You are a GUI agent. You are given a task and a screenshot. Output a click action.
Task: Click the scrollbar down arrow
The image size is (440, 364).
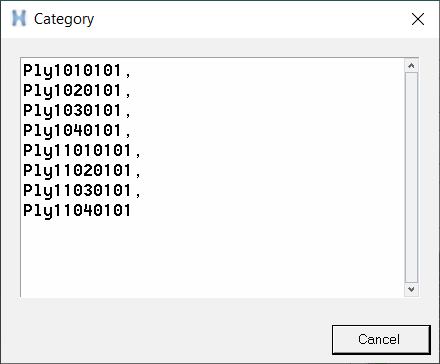[411, 289]
